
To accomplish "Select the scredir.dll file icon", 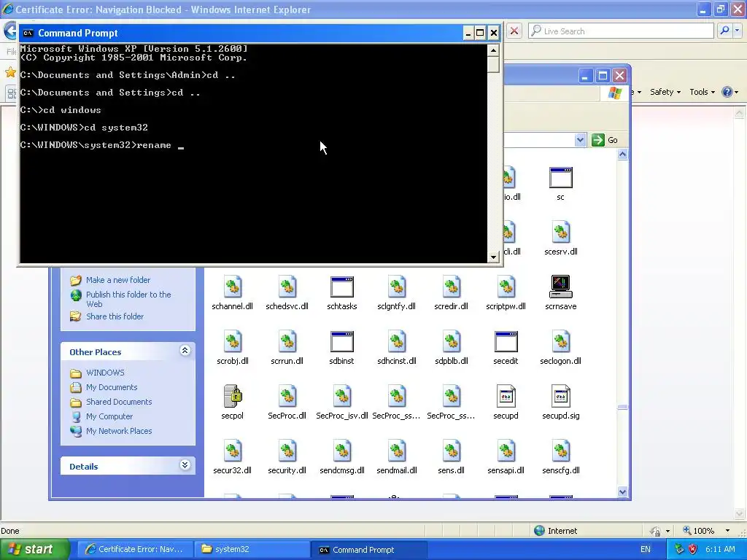I will [452, 287].
